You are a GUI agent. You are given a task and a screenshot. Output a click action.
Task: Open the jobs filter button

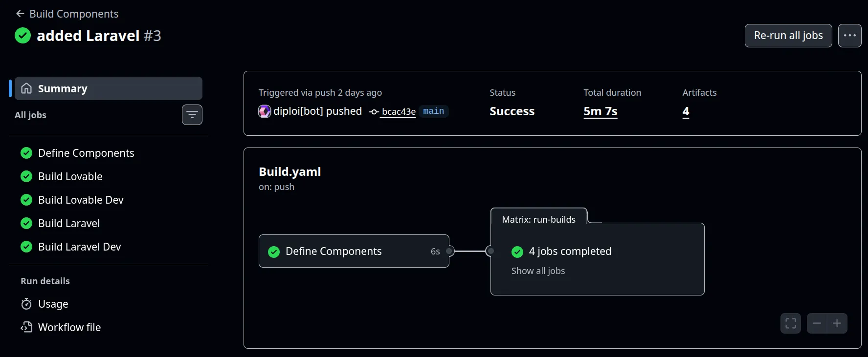coord(192,115)
